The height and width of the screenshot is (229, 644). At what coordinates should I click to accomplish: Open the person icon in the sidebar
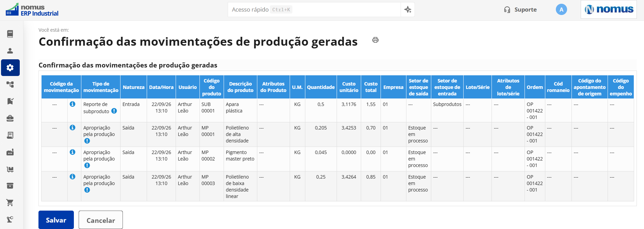[x=10, y=51]
